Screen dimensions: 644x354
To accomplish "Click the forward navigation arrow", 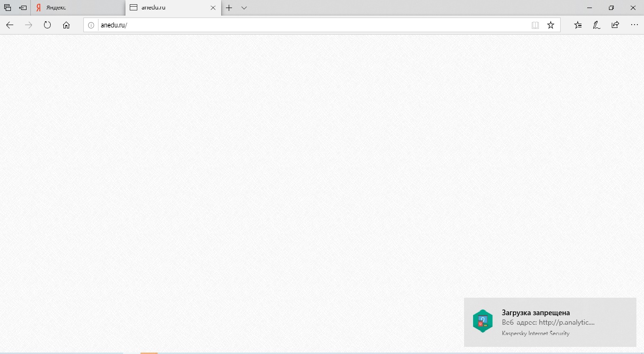I will [x=28, y=25].
